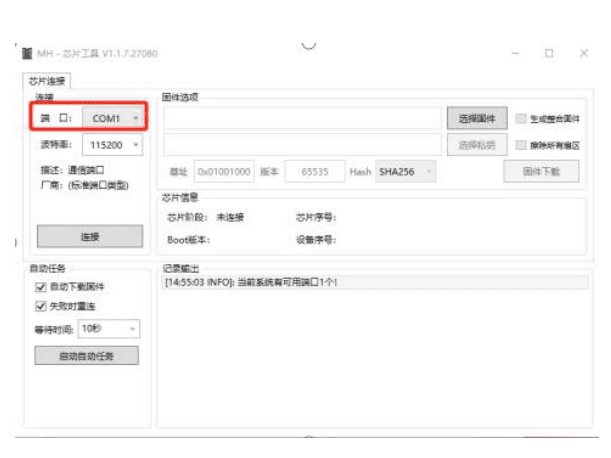The image size is (611, 458).
Task: Click the private key path input field
Action: [303, 145]
